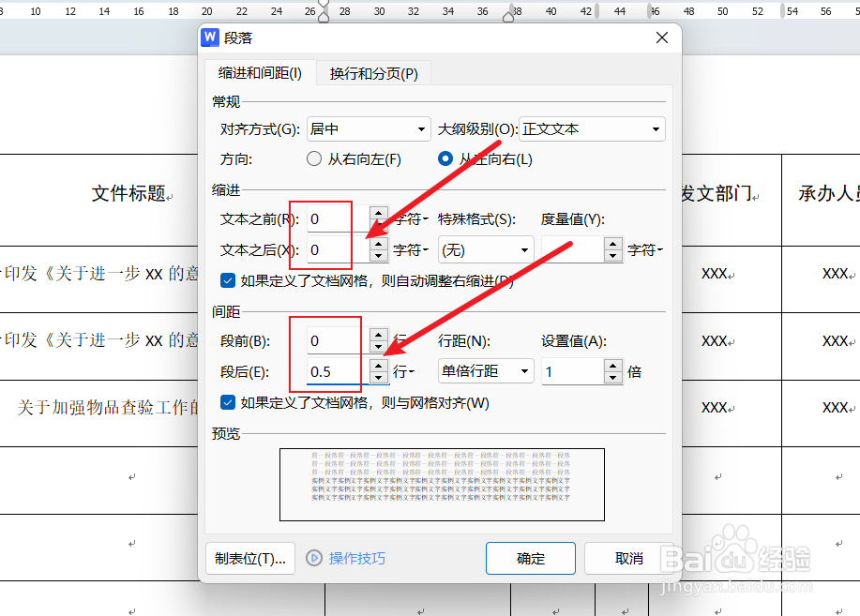The image size is (860, 616).
Task: Select the 从右向左 direction radio button
Action: tap(314, 158)
